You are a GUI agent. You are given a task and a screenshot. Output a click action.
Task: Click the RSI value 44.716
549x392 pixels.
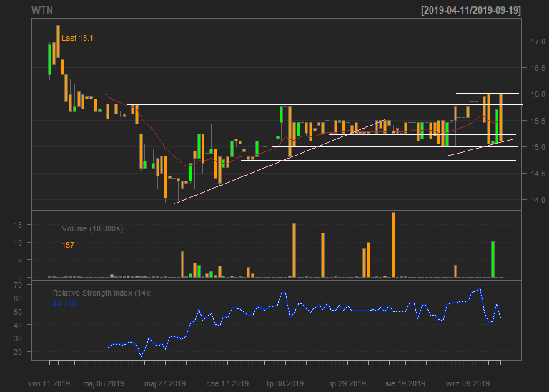click(64, 303)
